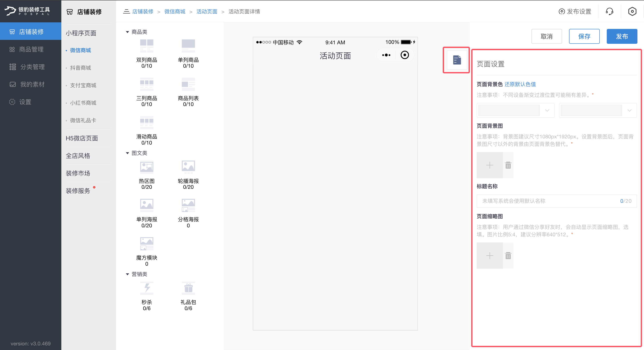Click the 取消 cancel button
Viewport: 644px width, 350px height.
(x=547, y=36)
